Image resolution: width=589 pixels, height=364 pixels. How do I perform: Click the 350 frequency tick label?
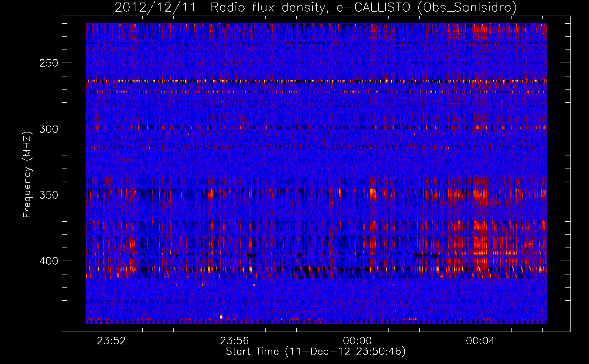coord(48,195)
